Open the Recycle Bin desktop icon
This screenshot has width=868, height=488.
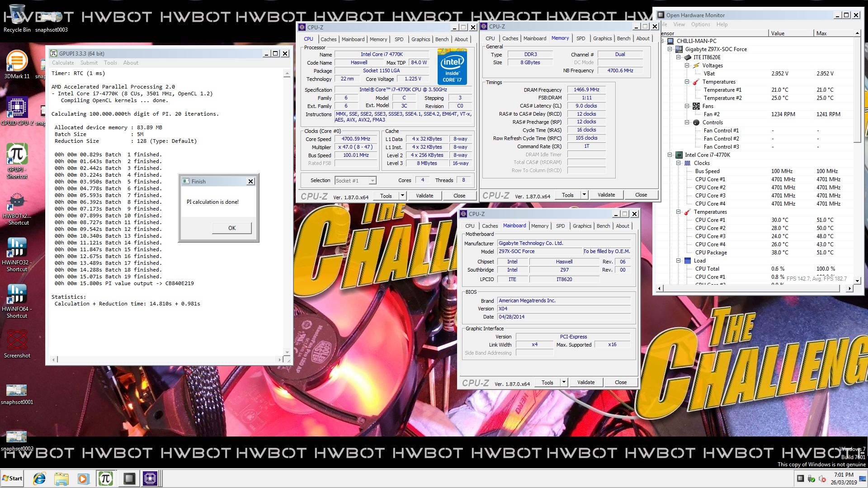[17, 18]
